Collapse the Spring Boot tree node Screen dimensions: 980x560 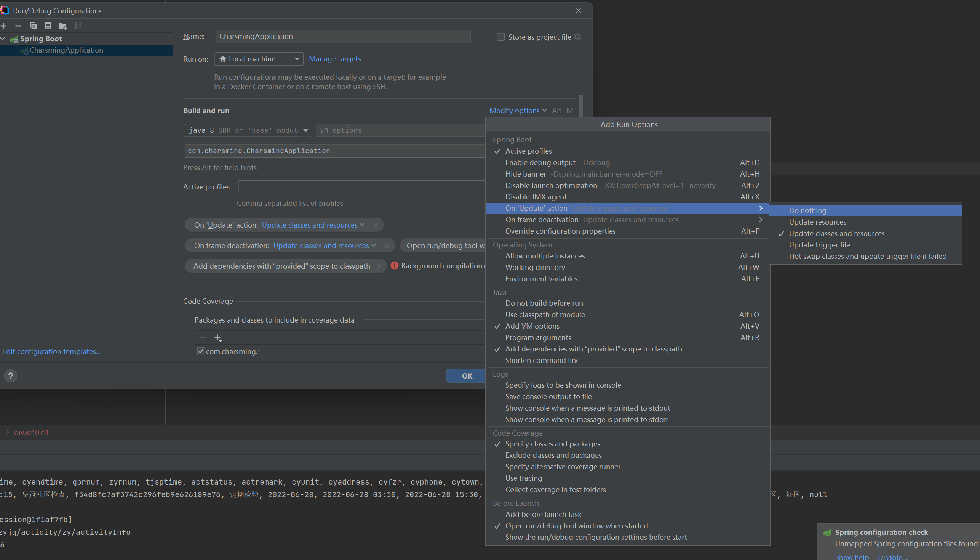tap(3, 39)
